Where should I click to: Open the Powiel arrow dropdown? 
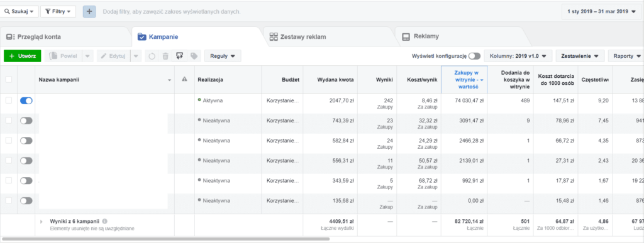pos(87,56)
